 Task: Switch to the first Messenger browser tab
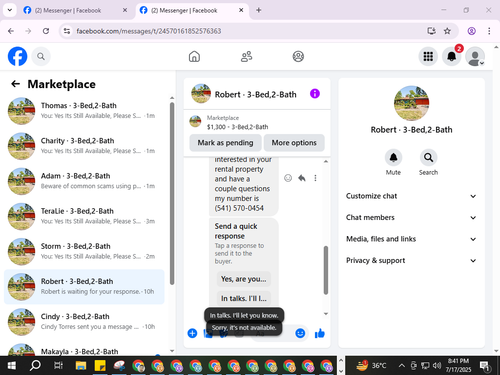pos(75,10)
